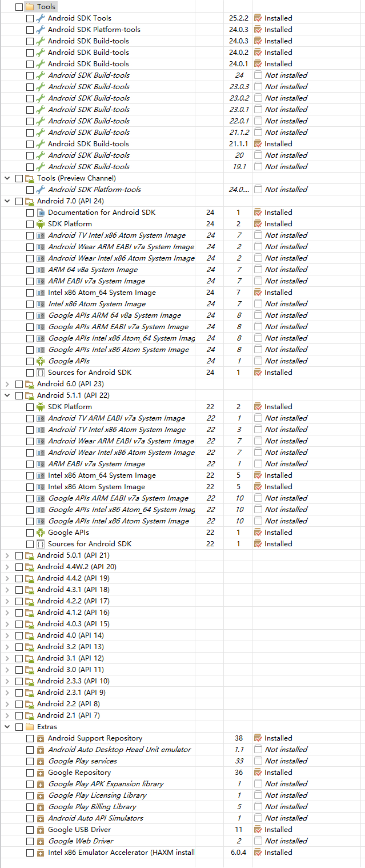Viewport: 365px width, 868px height.
Task: Select Google APIs Intel x86 Atom_64 System Image API 24
Action: [121, 338]
